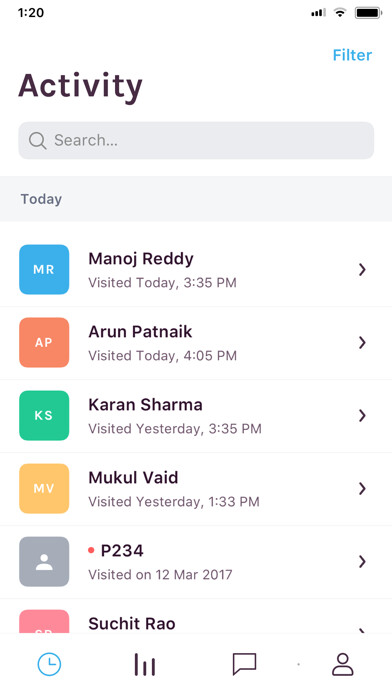This screenshot has height=696, width=392.
Task: Open Suchit Rao's entry
Action: [196, 617]
